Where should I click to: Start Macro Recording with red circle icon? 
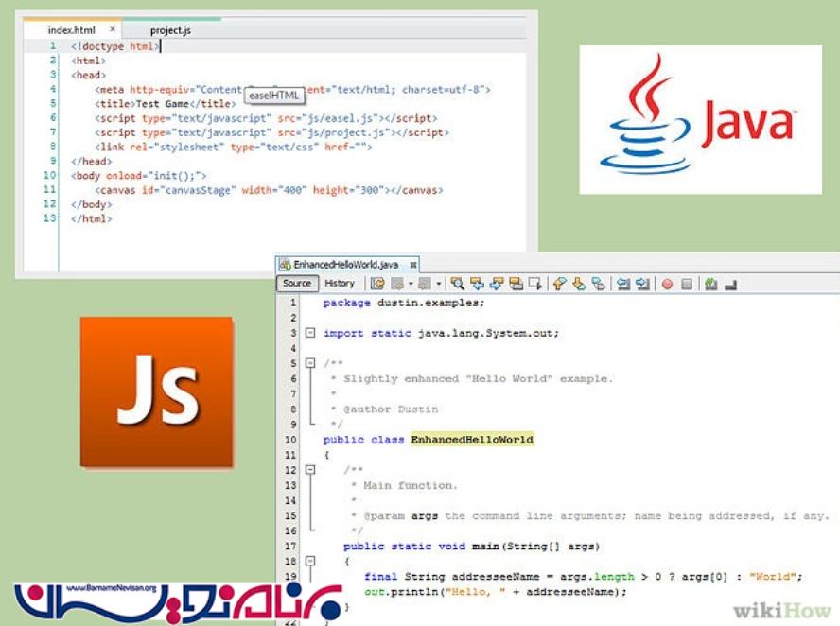point(667,285)
